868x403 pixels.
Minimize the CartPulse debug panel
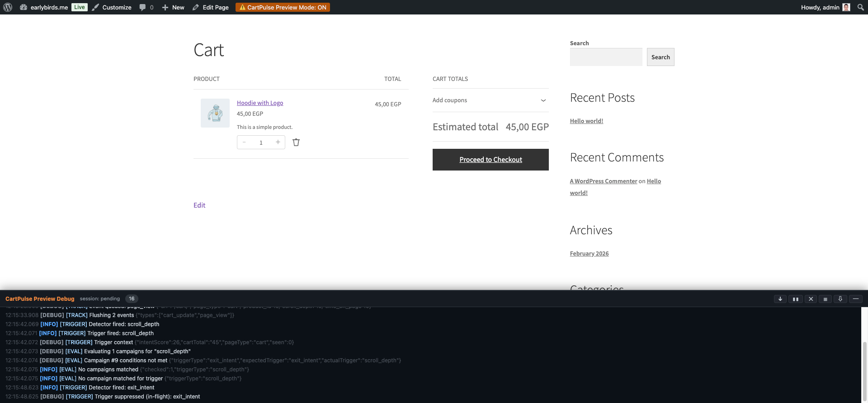pos(856,299)
